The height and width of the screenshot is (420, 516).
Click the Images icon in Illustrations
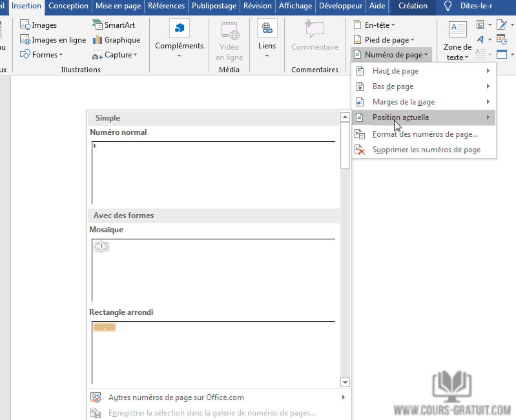(x=25, y=25)
